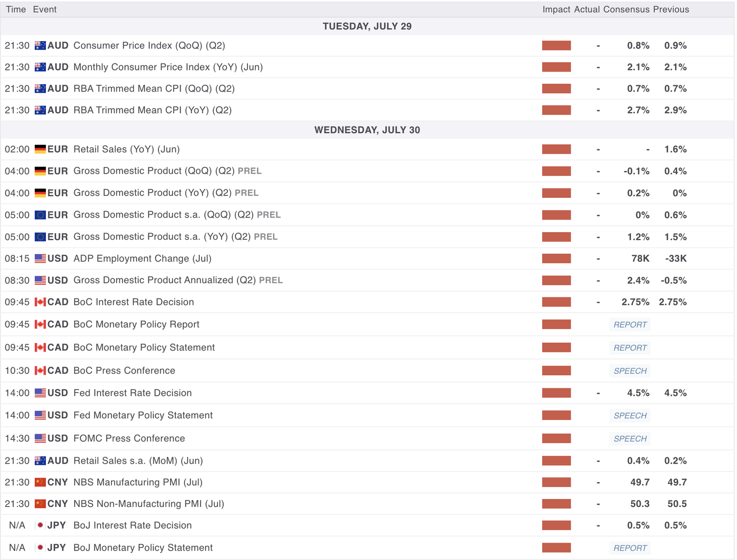Click the US flag beside FOMC Press Conference

point(40,438)
